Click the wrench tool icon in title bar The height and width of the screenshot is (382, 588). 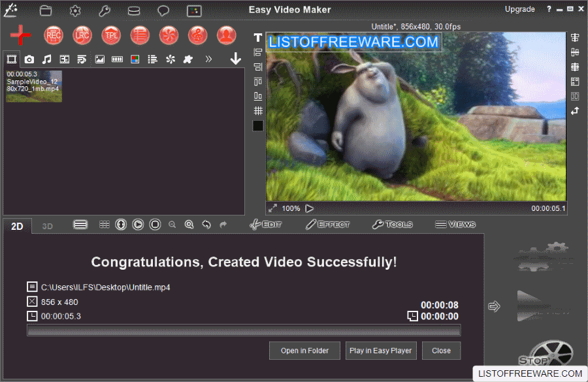[x=105, y=10]
